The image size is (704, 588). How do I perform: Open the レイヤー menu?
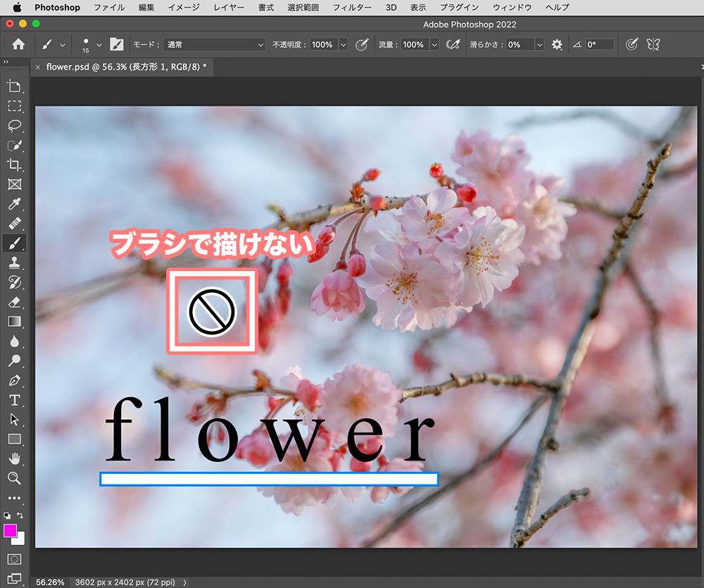click(x=229, y=7)
